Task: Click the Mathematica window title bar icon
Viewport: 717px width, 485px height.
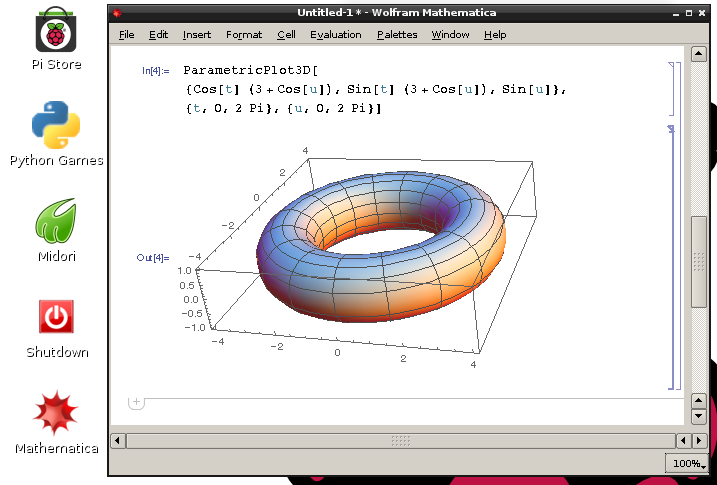Action: (117, 13)
